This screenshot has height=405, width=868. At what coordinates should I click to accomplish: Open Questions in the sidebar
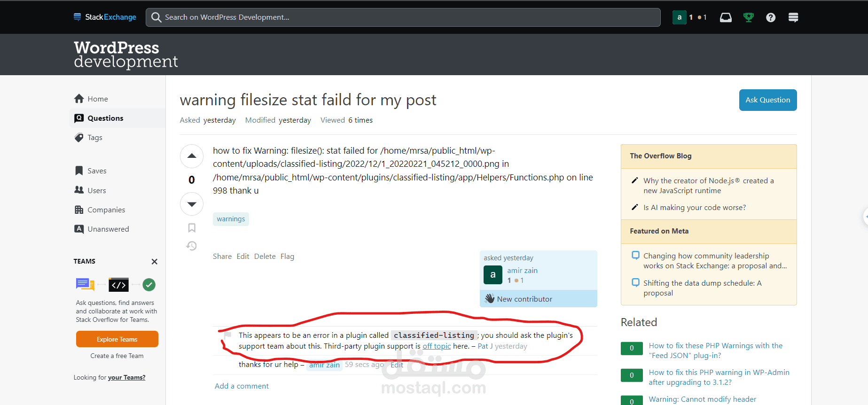117,118
